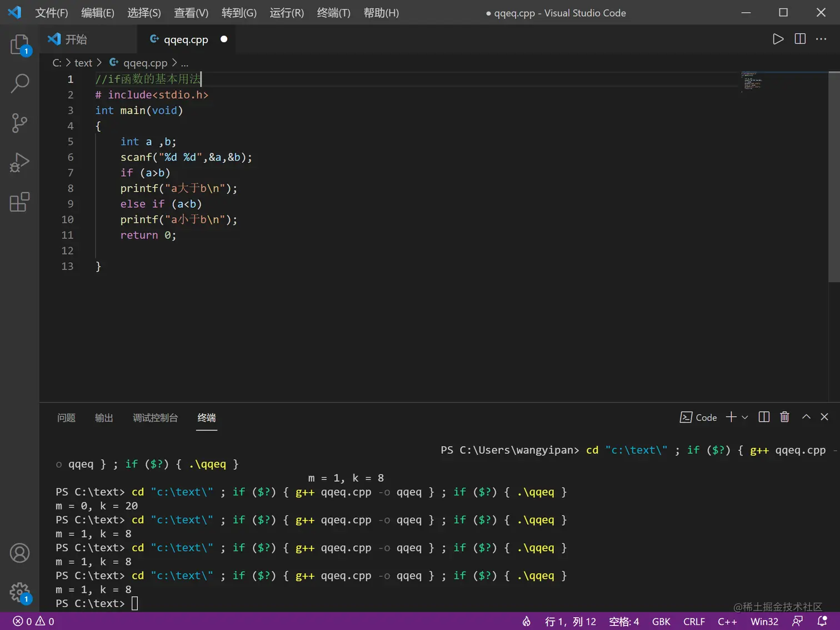
Task: Expand the breadcrumb ellipsis after qqeq.cpp
Action: click(184, 63)
